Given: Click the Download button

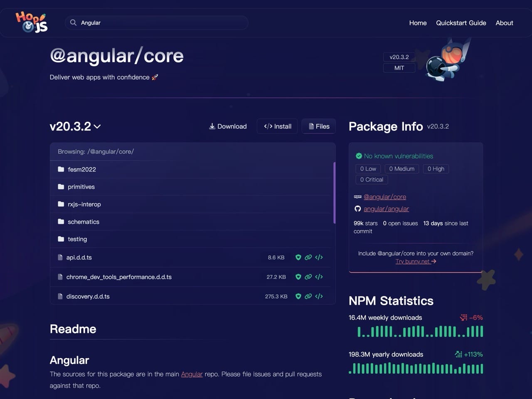Looking at the screenshot, I should pos(228,126).
